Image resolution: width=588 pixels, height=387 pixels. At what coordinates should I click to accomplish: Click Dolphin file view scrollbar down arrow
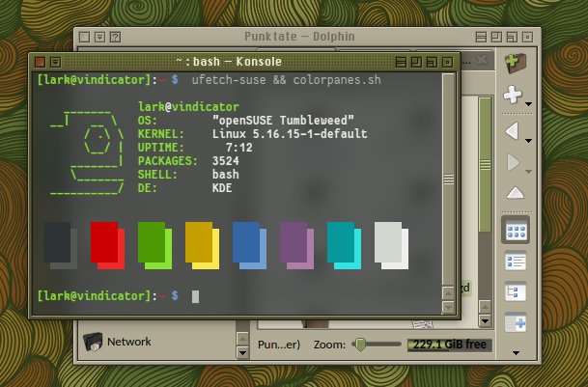(x=485, y=321)
